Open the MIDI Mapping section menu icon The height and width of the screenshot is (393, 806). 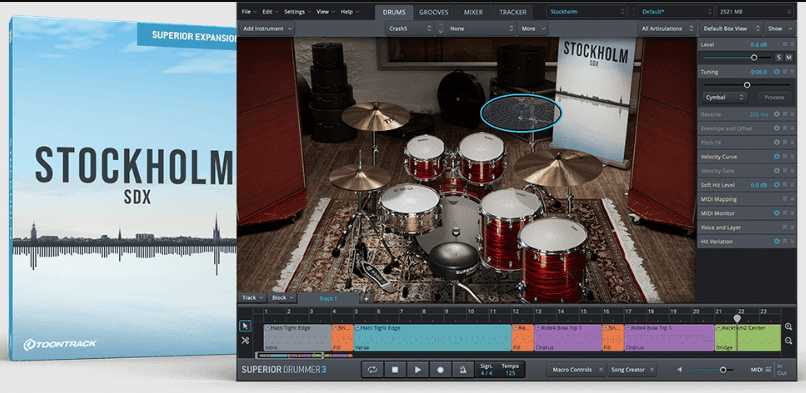pos(785,199)
